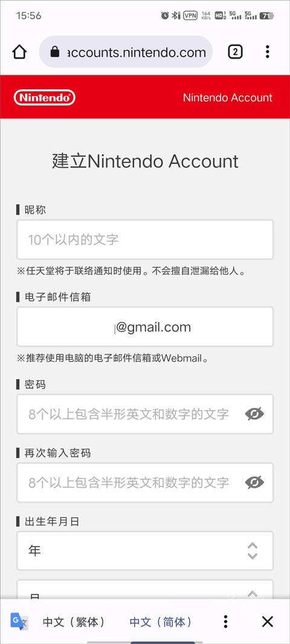
Task: Open the tab switcher showing 2 tabs
Action: (x=235, y=52)
